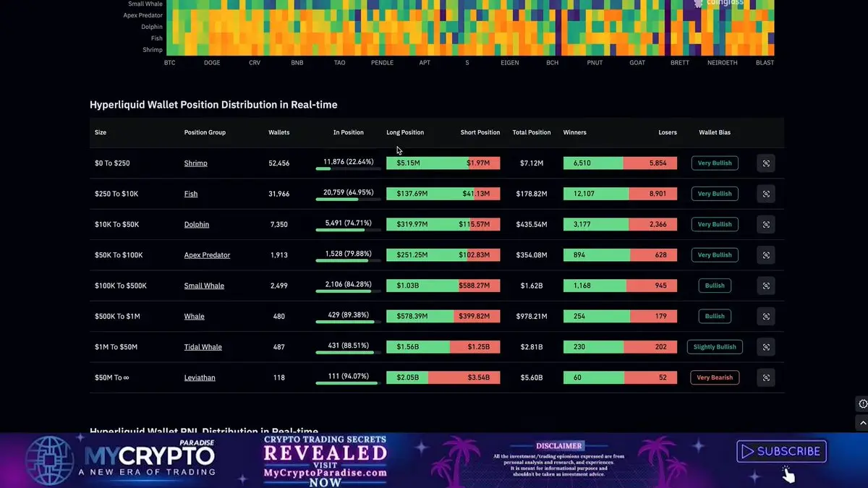The height and width of the screenshot is (488, 868).
Task: Click the Wallets column header
Action: [279, 132]
